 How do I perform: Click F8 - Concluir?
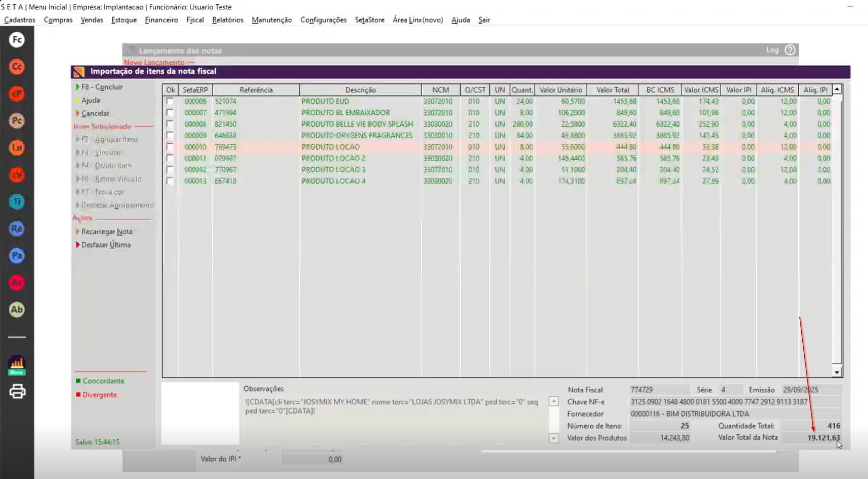click(x=99, y=87)
